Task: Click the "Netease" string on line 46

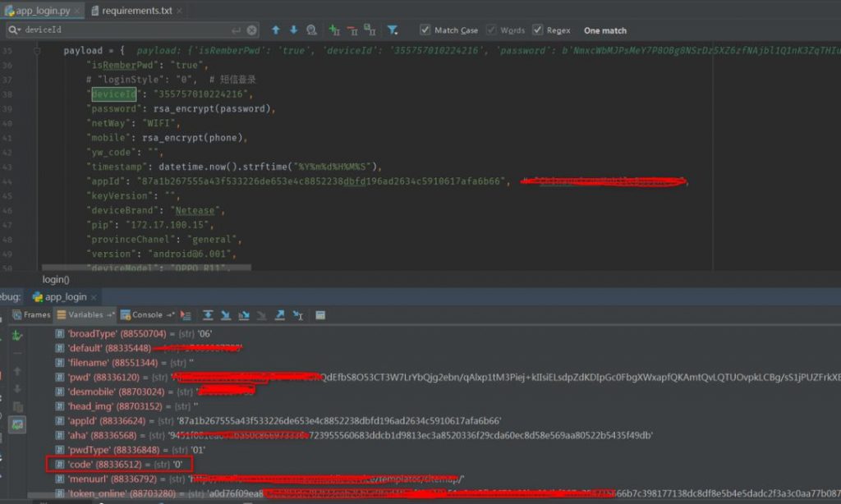Action: coord(195,211)
